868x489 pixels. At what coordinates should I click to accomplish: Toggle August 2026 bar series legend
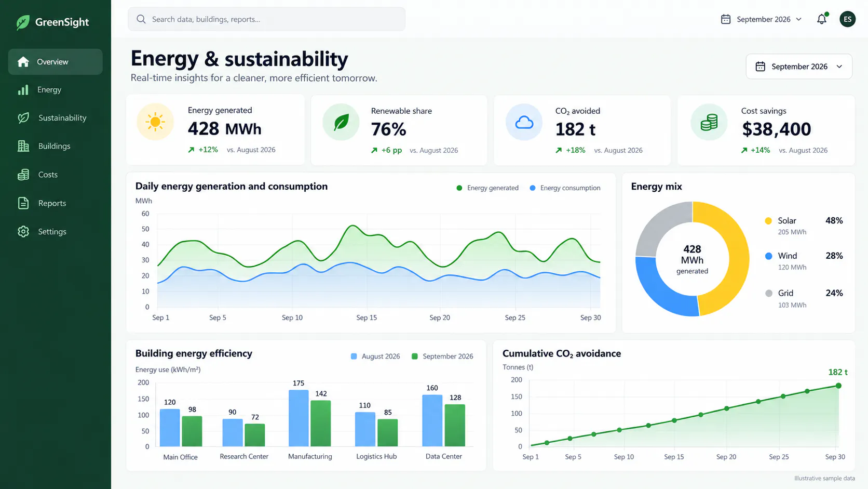(x=375, y=356)
